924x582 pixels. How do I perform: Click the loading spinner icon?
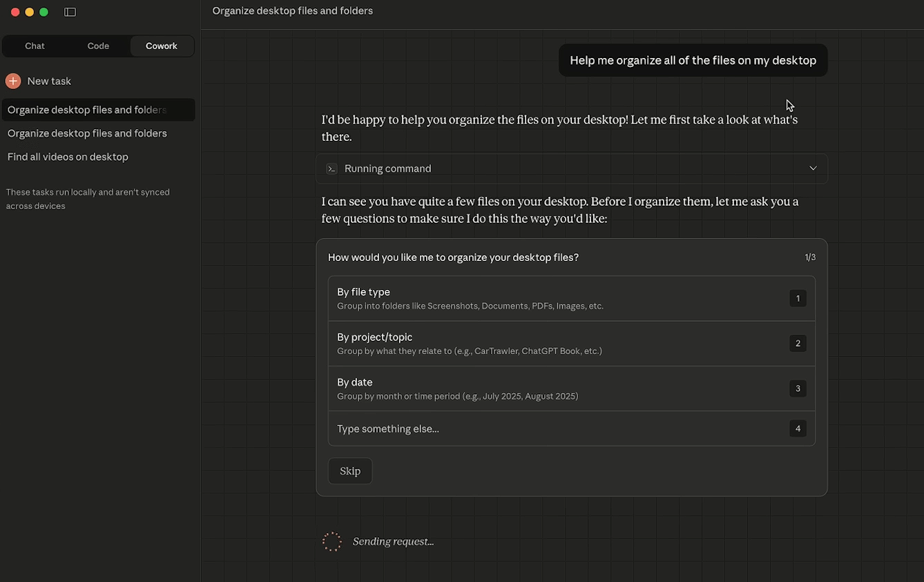[x=332, y=541]
